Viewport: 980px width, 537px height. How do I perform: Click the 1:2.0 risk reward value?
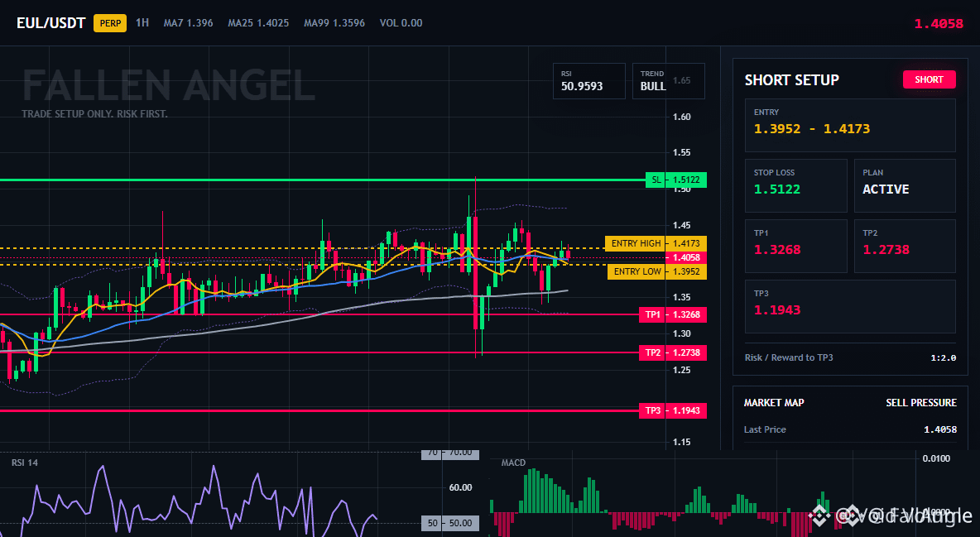click(943, 357)
